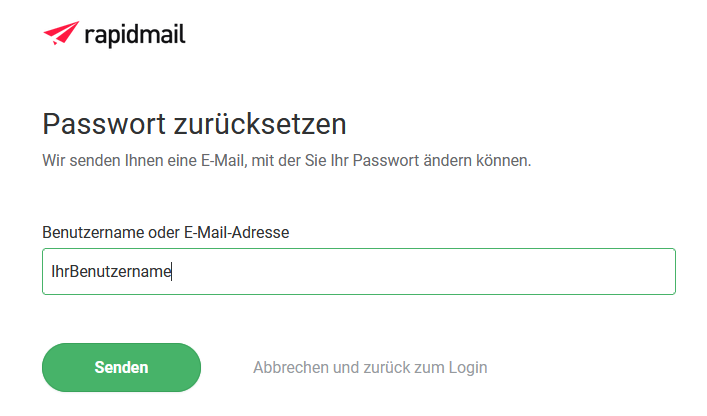Submit the form with the Senden button
This screenshot has width=707, height=416.
[121, 367]
